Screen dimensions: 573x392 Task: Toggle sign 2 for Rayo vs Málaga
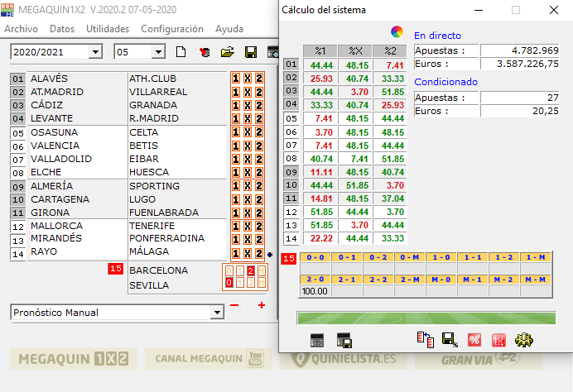pyautogui.click(x=259, y=253)
